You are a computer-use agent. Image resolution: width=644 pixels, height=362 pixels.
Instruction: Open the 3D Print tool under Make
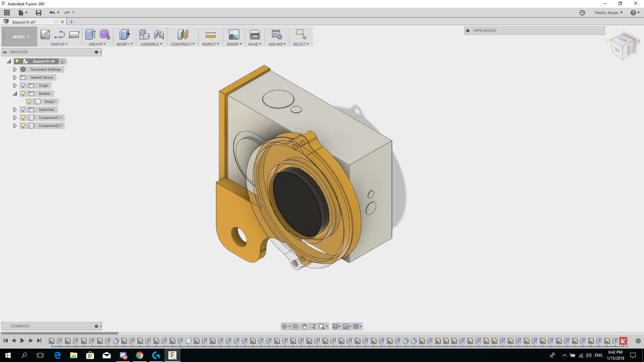[255, 35]
